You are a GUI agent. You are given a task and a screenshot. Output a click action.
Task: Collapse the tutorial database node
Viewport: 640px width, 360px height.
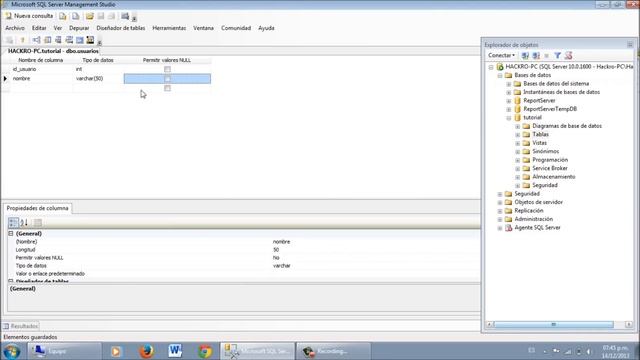click(x=509, y=118)
